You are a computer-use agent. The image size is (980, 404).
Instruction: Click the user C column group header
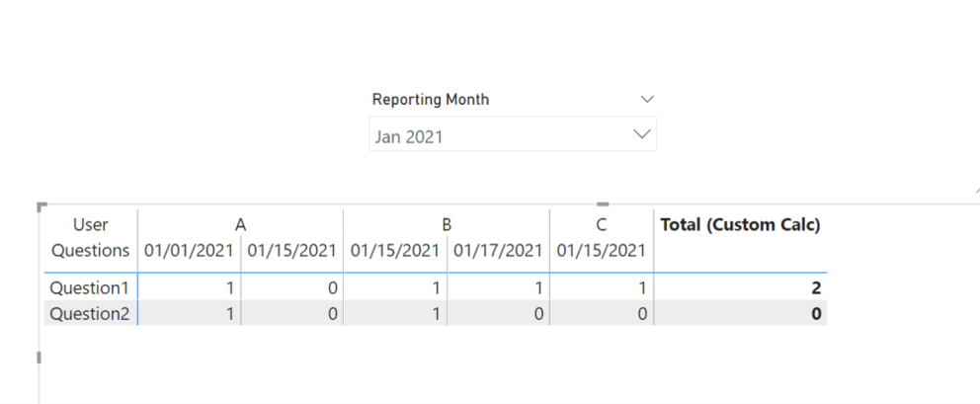[602, 224]
